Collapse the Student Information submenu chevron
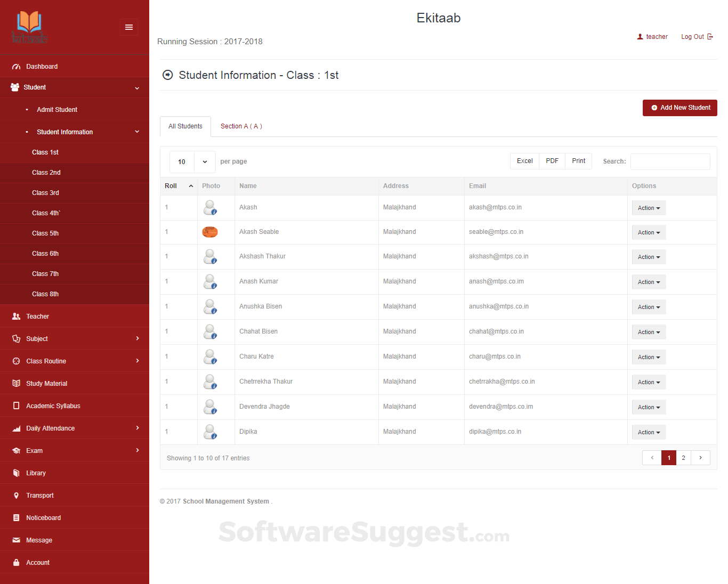 [x=137, y=132]
